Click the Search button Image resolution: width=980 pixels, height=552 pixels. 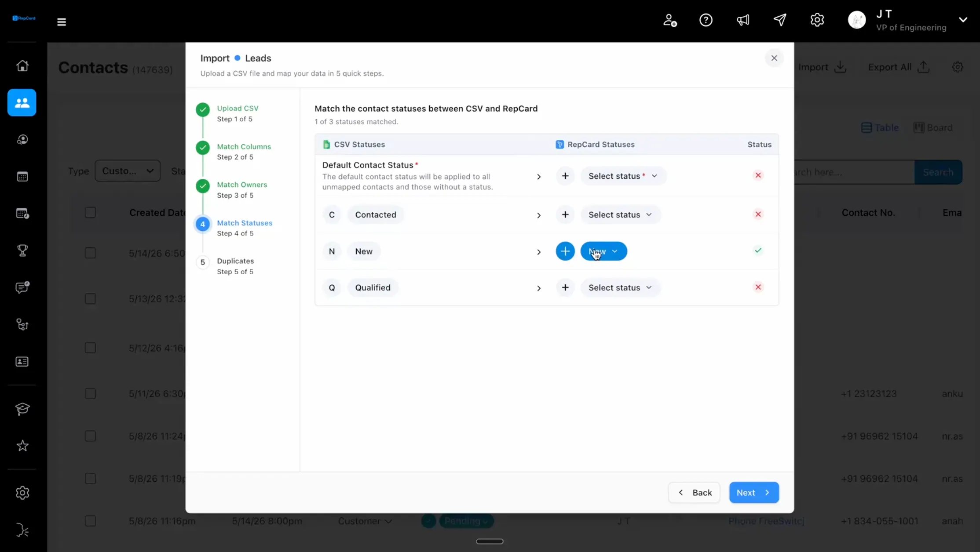(x=938, y=172)
